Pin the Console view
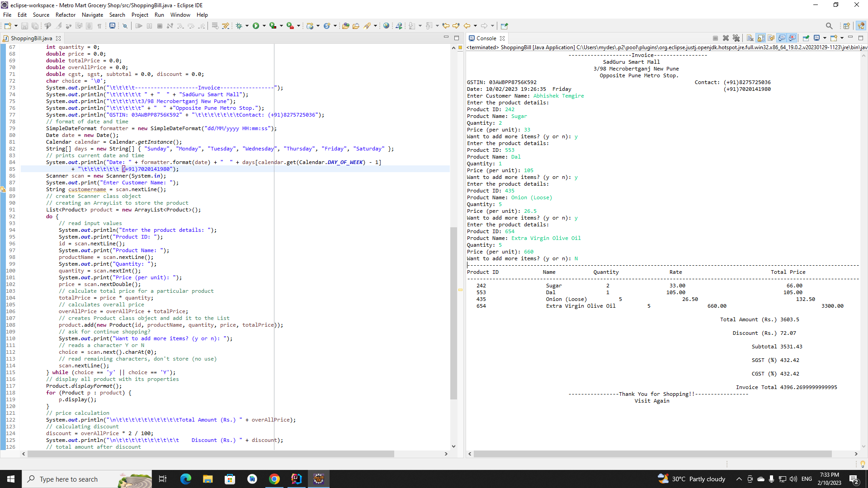Image resolution: width=868 pixels, height=488 pixels. 806,38
